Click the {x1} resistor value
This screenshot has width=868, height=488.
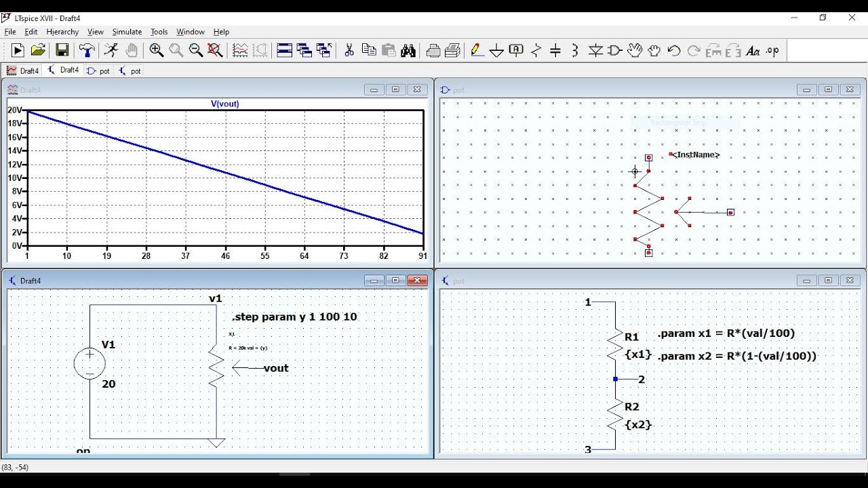click(638, 354)
